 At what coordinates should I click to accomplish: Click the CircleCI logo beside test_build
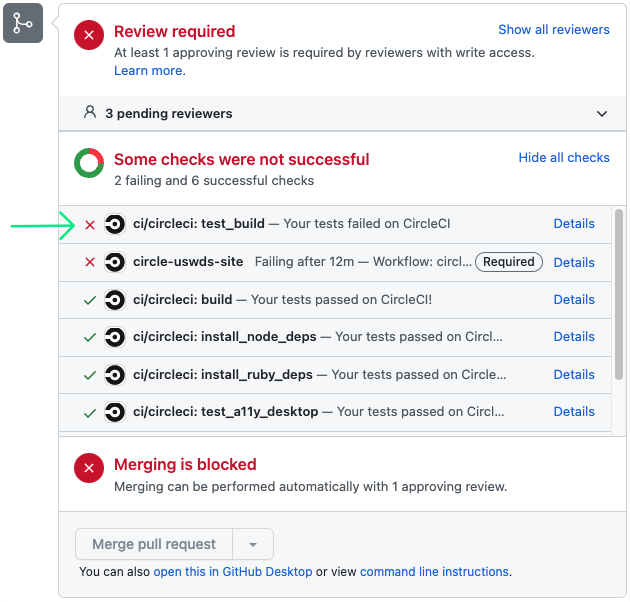(115, 224)
